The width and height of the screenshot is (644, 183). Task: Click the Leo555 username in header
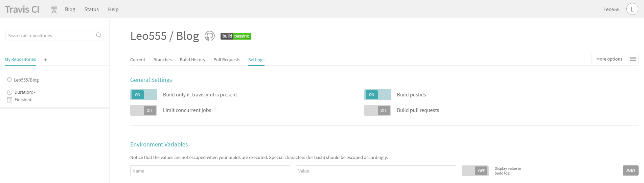click(x=612, y=9)
